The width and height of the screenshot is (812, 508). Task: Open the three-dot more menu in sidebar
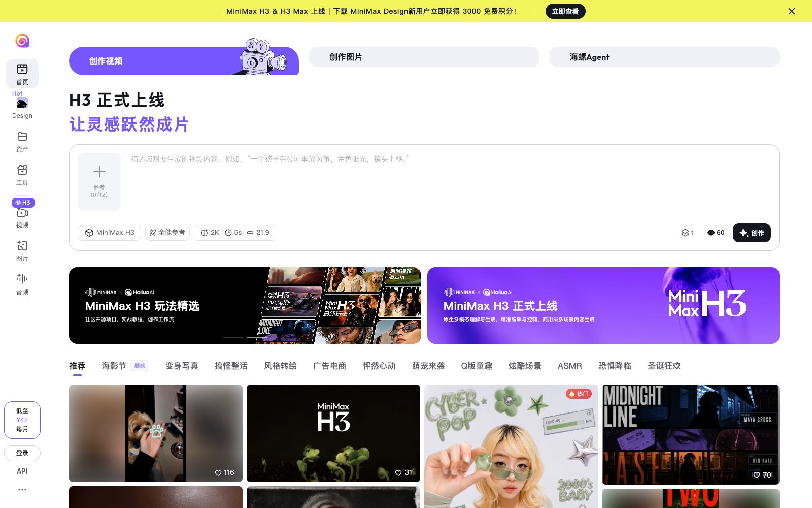(22, 490)
